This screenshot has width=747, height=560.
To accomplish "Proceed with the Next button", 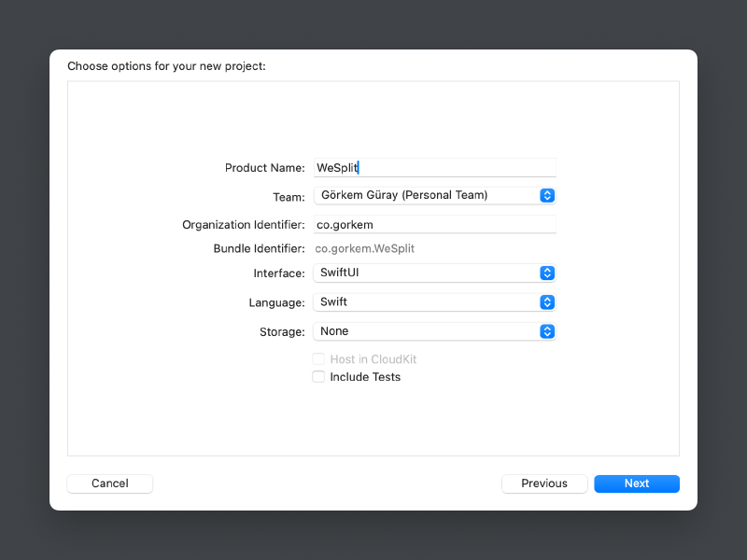I will coord(637,483).
